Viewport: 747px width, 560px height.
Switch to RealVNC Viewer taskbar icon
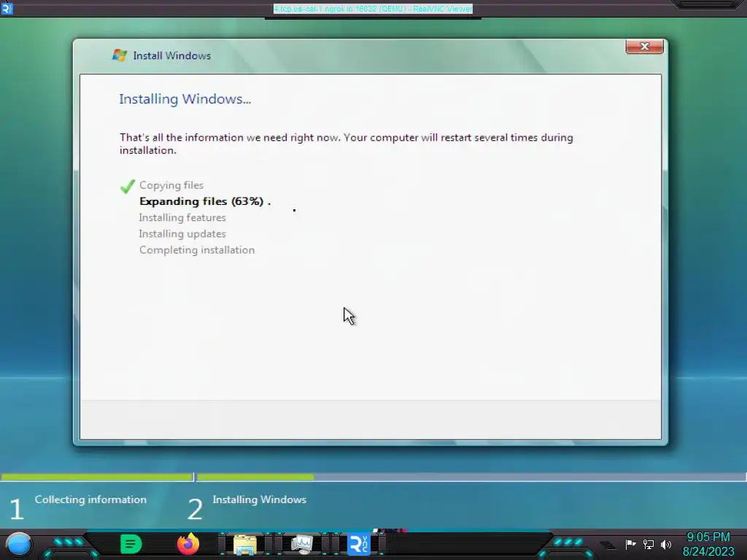tap(359, 545)
